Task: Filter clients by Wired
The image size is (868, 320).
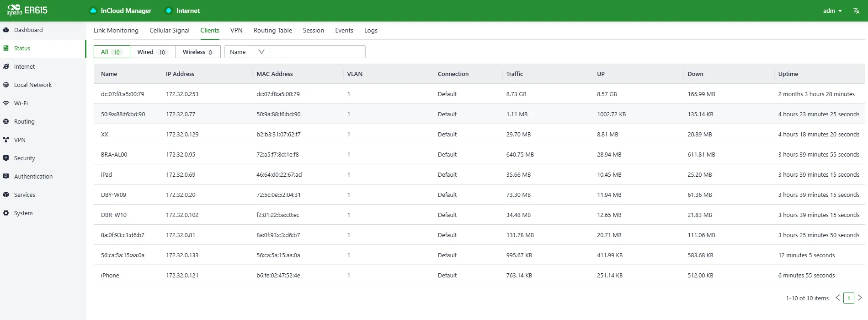Action: (x=153, y=52)
